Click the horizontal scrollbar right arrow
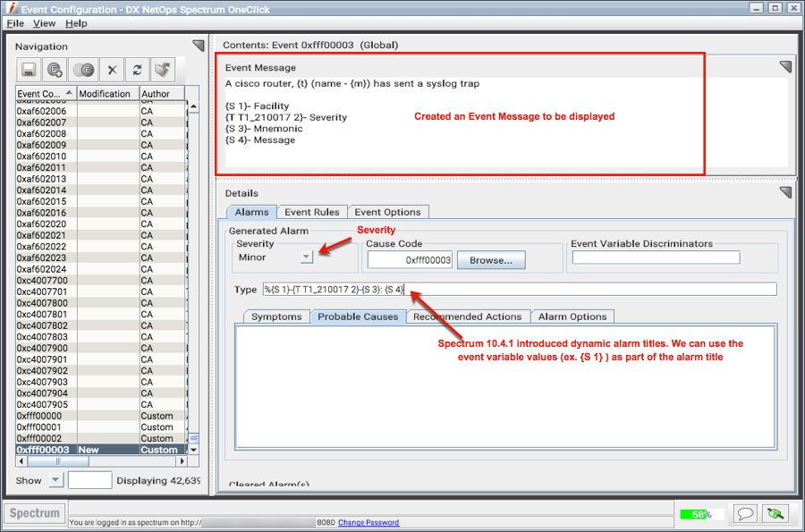Screen dimensions: 805x532 pyautogui.click(x=182, y=461)
